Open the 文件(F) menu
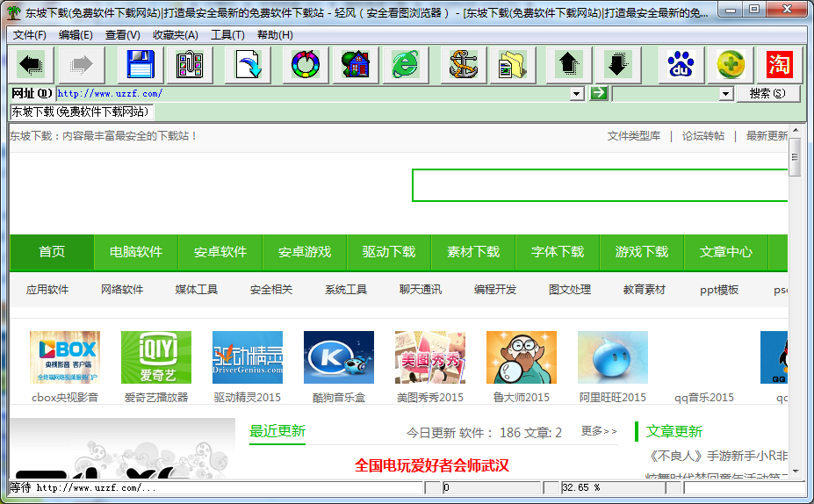Image resolution: width=814 pixels, height=504 pixels. coord(30,35)
